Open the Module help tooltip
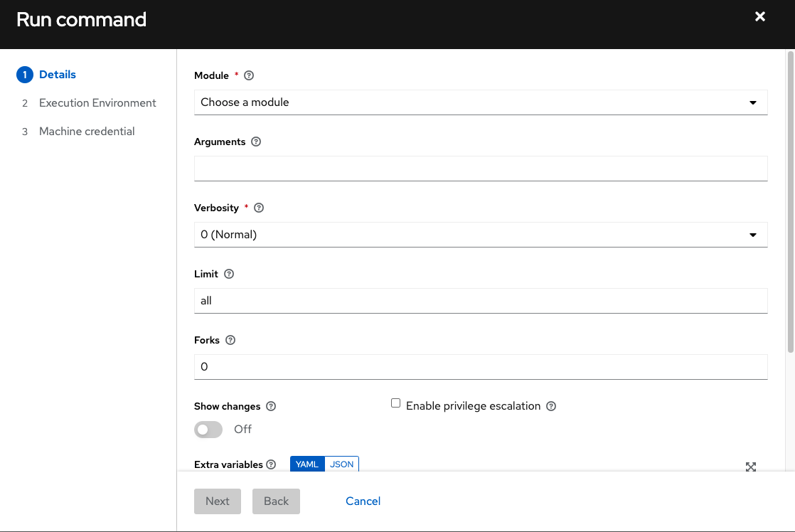Viewport: 795px width, 532px height. pos(248,75)
